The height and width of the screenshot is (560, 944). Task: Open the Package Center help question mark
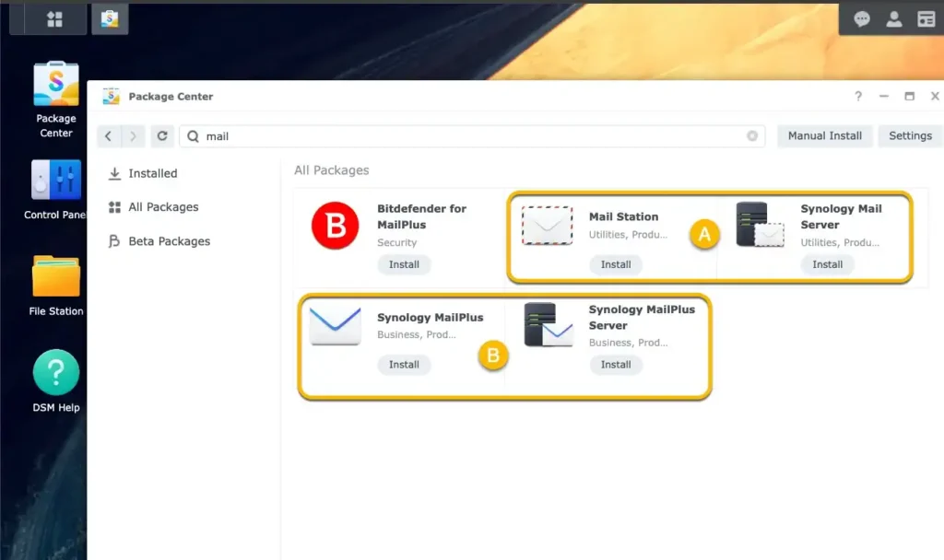858,96
